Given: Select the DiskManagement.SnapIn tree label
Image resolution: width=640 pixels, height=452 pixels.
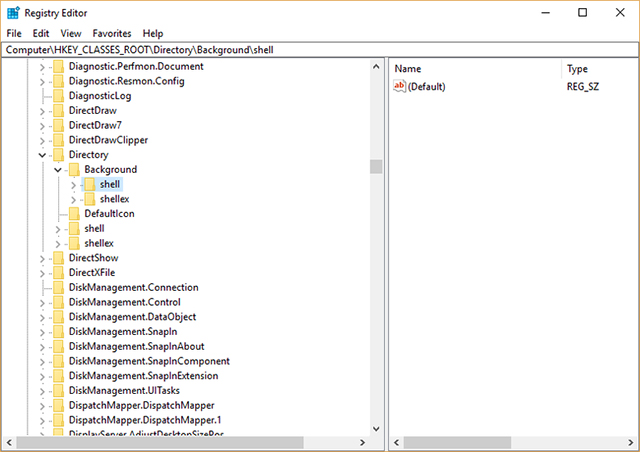Looking at the screenshot, I should pos(123,332).
